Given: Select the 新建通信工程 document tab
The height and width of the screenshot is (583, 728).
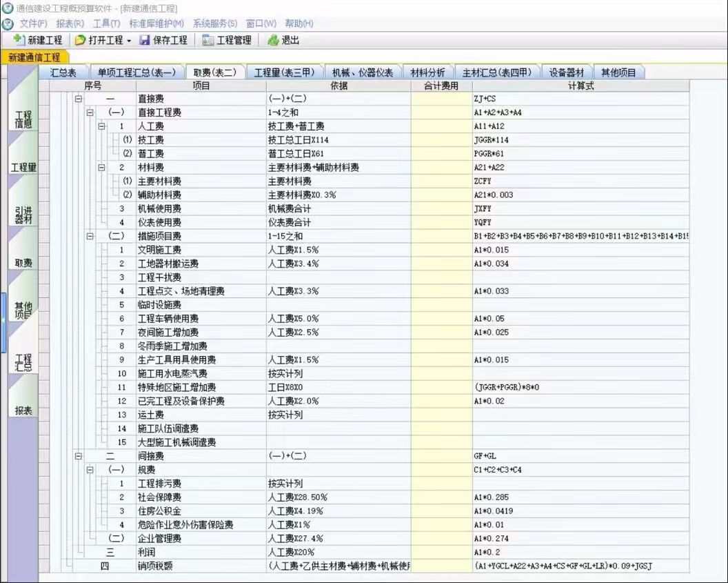Looking at the screenshot, I should (34, 57).
